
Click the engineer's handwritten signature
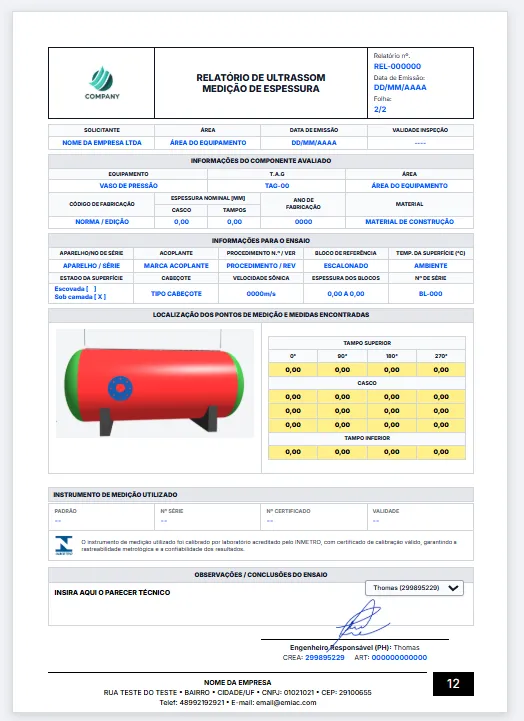pos(362,621)
